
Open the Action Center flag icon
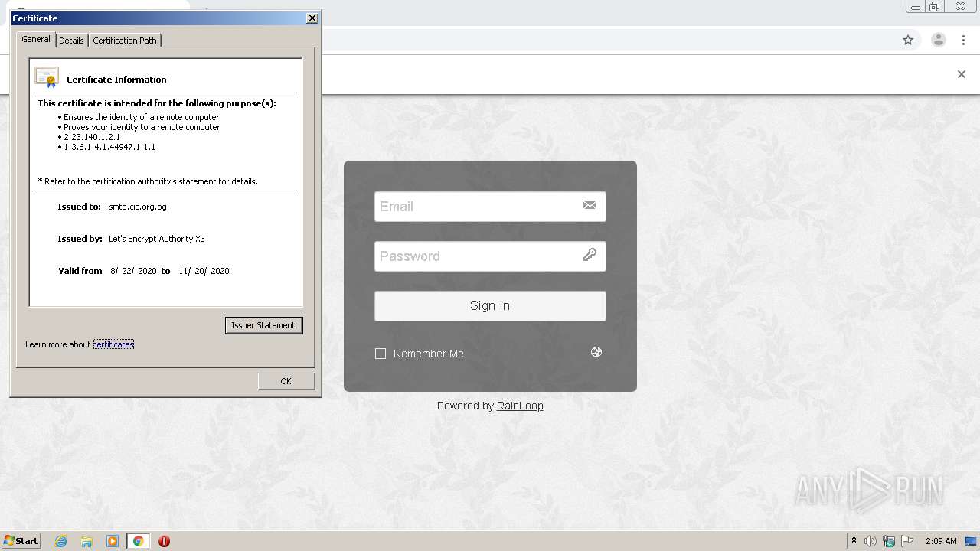(x=907, y=541)
